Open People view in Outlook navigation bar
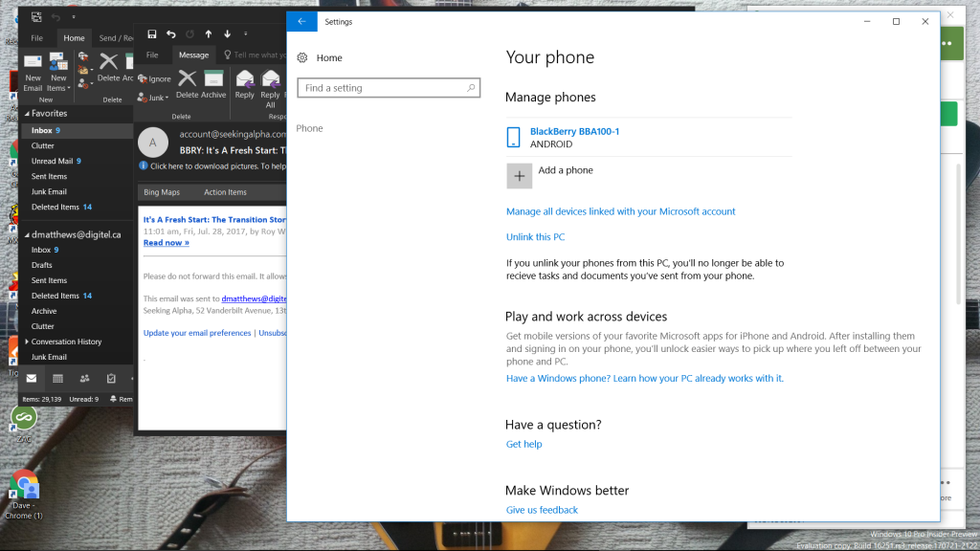980x551 pixels. point(84,378)
